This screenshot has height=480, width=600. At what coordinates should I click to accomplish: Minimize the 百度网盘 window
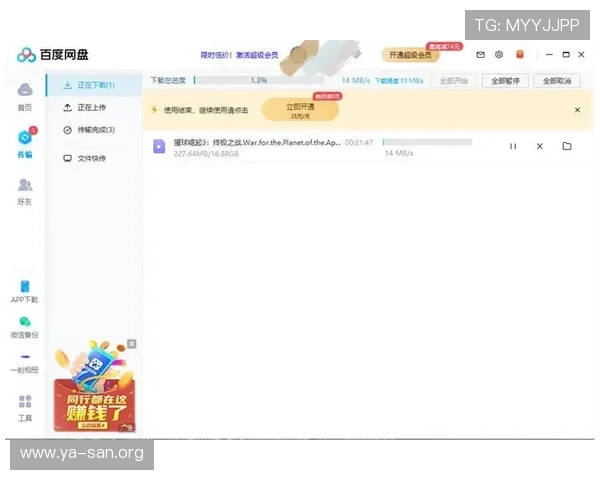(549, 55)
